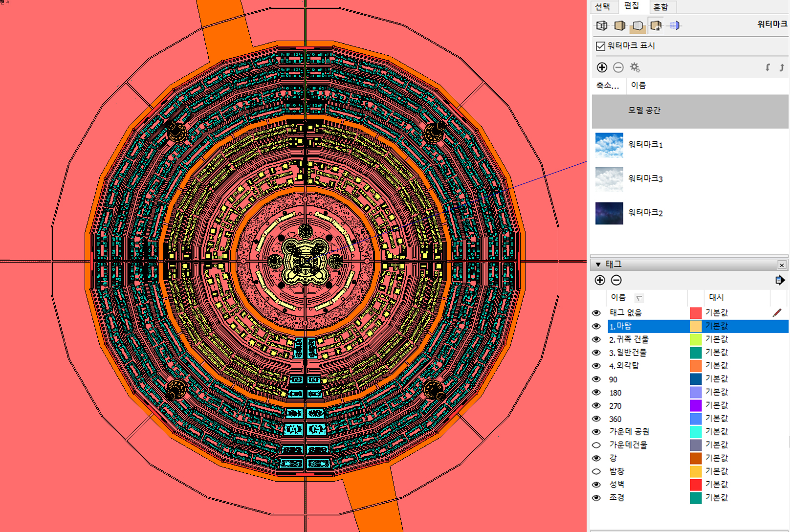Switch to the 혼합 tab
Screen dimensions: 790x532
pos(660,7)
